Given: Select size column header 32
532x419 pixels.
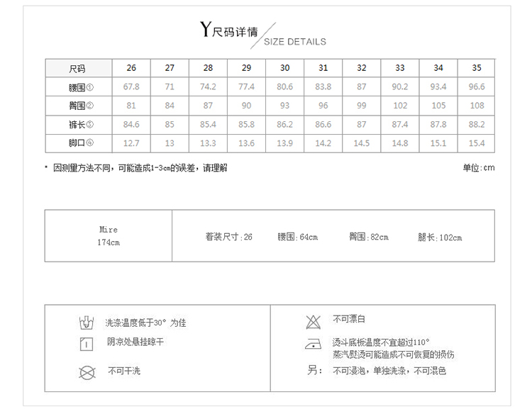Looking at the screenshot, I should (x=361, y=68).
